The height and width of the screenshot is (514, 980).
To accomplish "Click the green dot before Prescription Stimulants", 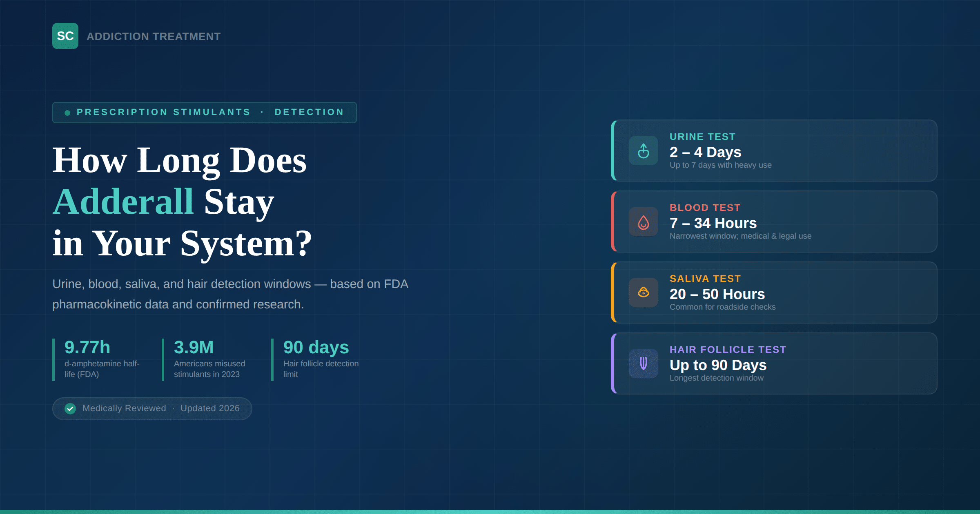I will pos(67,113).
